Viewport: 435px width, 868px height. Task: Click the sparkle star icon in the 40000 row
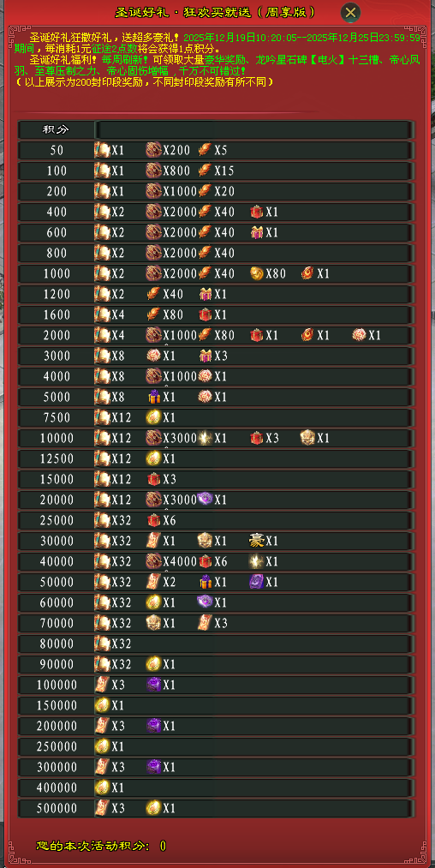pos(256,560)
